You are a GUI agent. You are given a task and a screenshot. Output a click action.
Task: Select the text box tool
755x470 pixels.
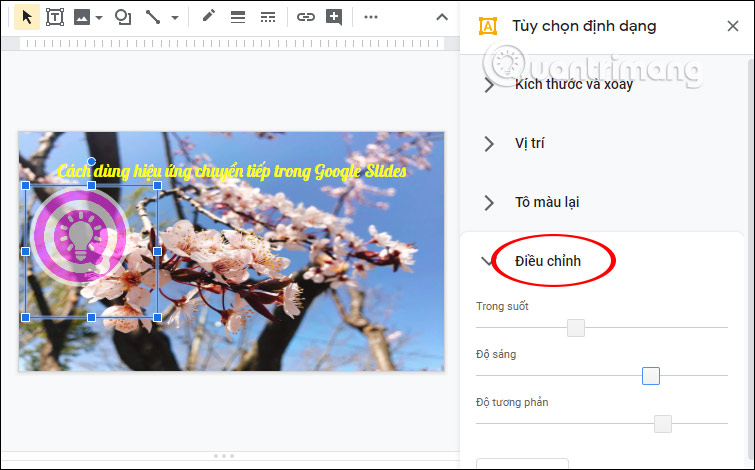point(55,17)
